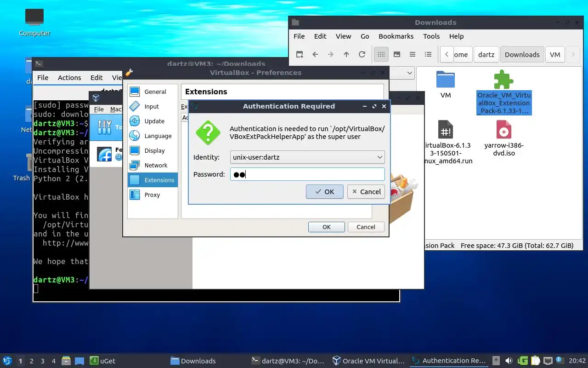Switch file manager to icon view
The width and height of the screenshot is (588, 368).
[381, 54]
